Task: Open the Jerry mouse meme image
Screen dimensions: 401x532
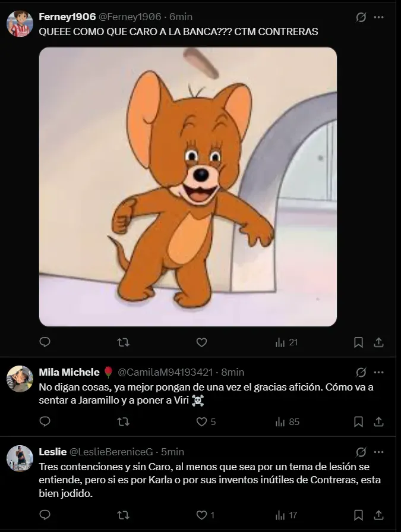Action: pos(188,187)
